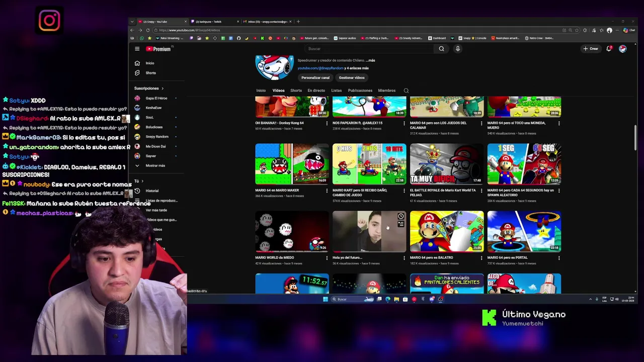Open options for OH BANANA!! Donkey Kong 64
Viewport: 644px width, 362px height.
click(327, 123)
